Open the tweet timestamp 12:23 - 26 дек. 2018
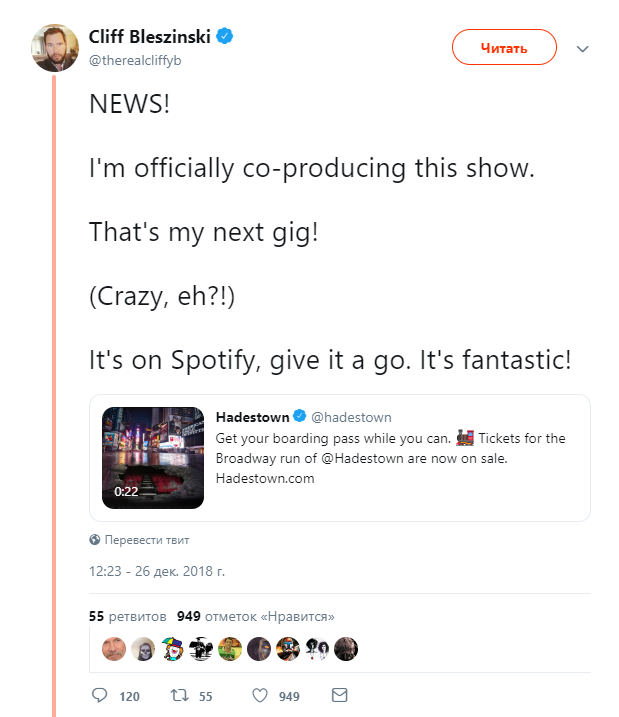Image resolution: width=619 pixels, height=717 pixels. 157,571
